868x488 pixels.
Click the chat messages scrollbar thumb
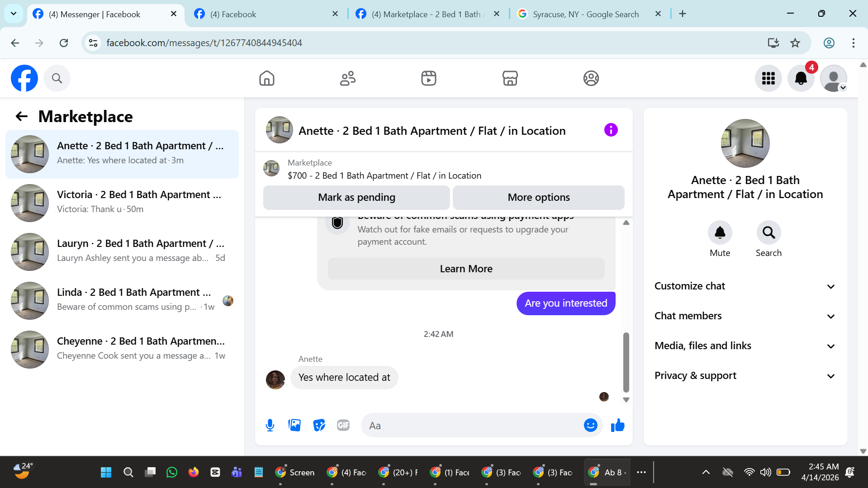tap(626, 362)
